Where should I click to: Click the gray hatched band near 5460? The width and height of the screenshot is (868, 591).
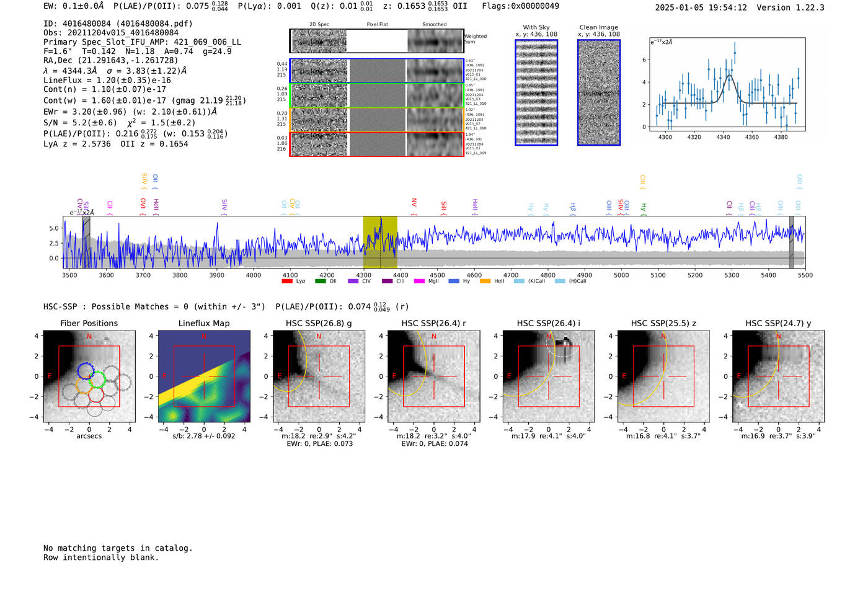(x=791, y=242)
